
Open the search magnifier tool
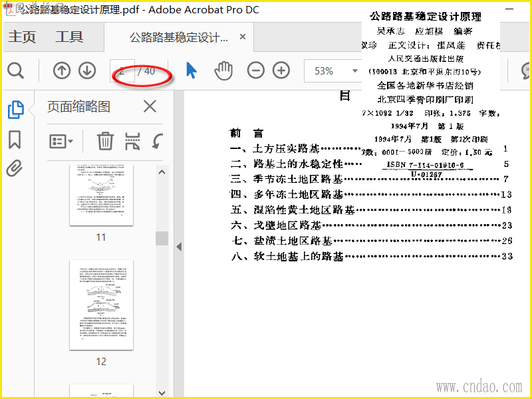[15, 71]
